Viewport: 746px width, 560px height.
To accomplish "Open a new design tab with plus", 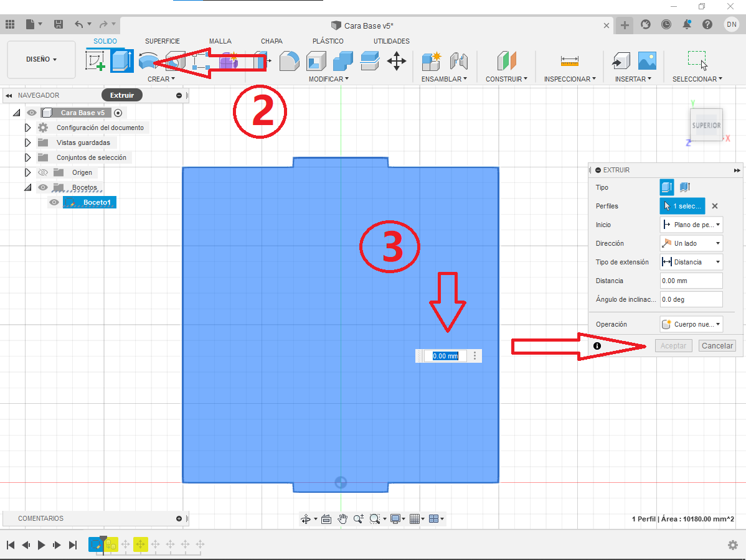I will [x=625, y=25].
